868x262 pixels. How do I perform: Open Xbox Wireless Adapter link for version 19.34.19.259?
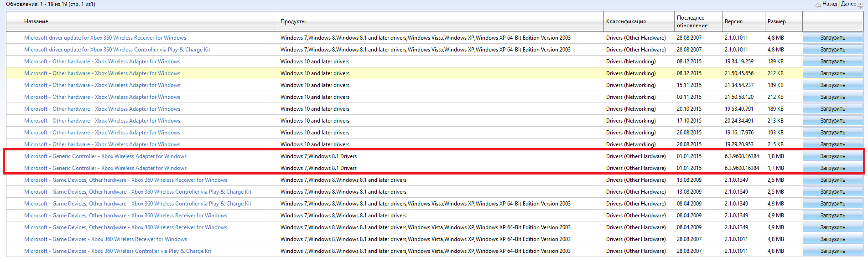(x=102, y=62)
